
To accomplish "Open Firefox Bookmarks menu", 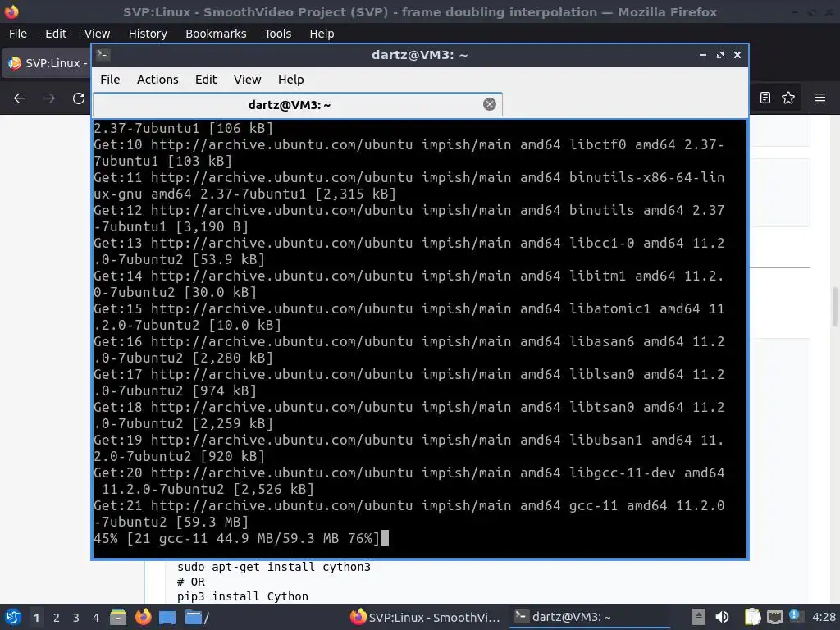I will (x=216, y=34).
